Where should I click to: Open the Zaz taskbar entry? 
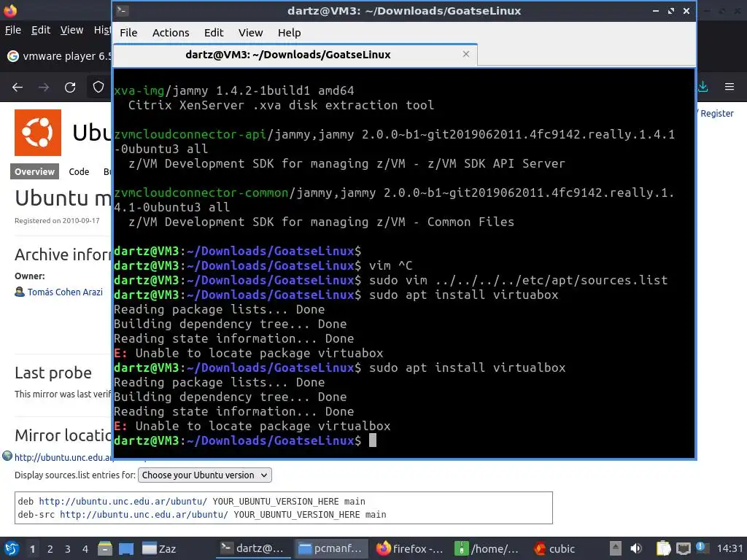click(x=160, y=548)
